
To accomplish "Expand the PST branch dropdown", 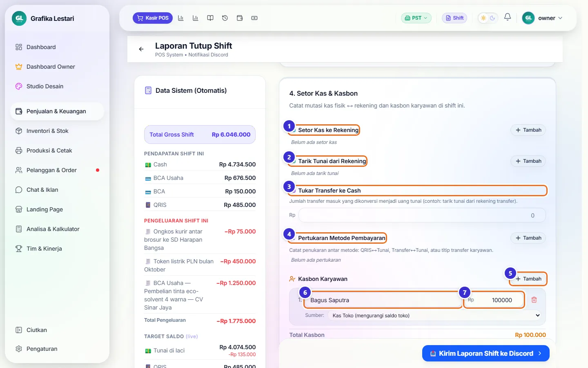I will [x=416, y=18].
